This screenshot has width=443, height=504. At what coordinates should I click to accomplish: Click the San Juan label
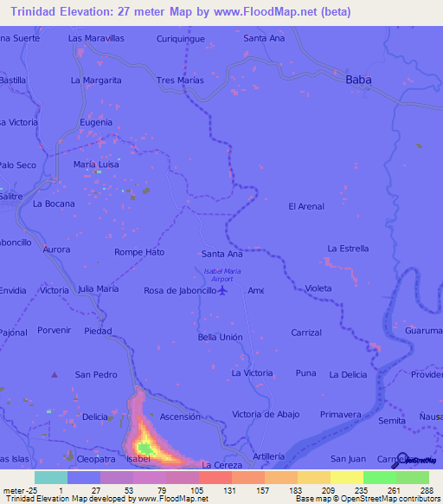(348, 459)
